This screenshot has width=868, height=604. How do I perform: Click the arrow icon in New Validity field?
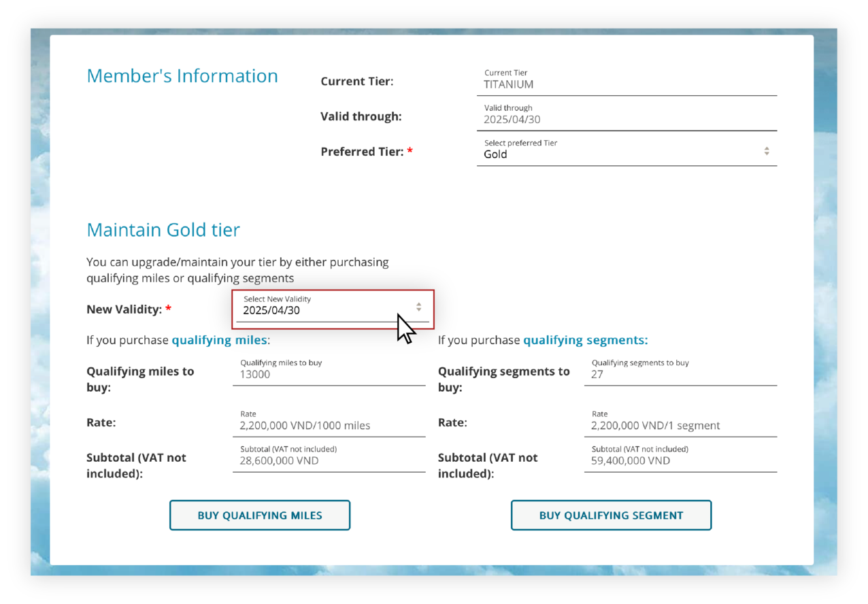pos(419,307)
